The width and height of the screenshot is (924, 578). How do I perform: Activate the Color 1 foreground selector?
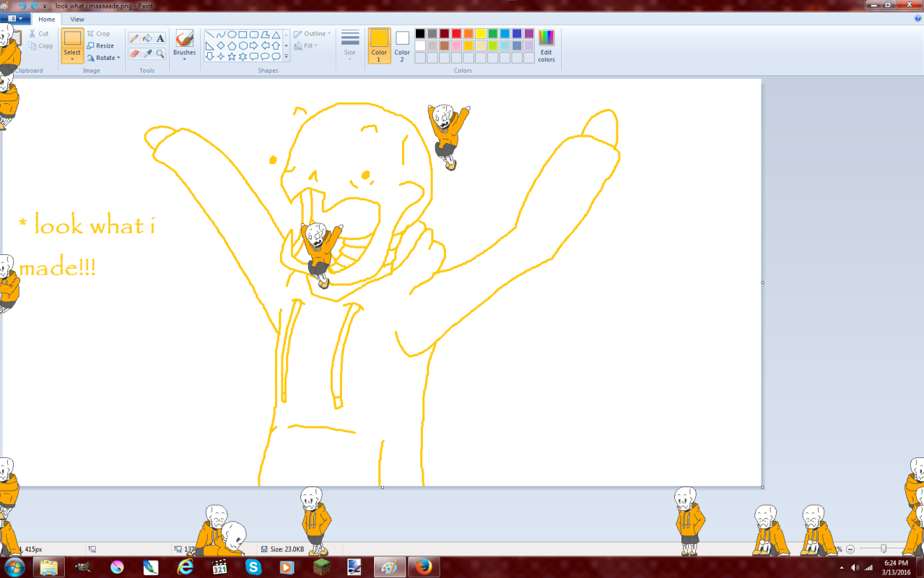379,46
